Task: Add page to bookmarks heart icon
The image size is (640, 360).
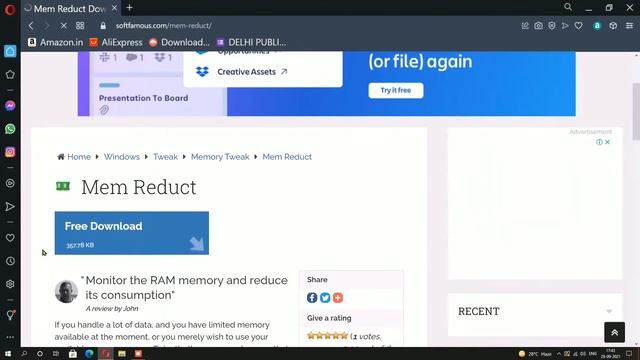Action: pyautogui.click(x=578, y=26)
